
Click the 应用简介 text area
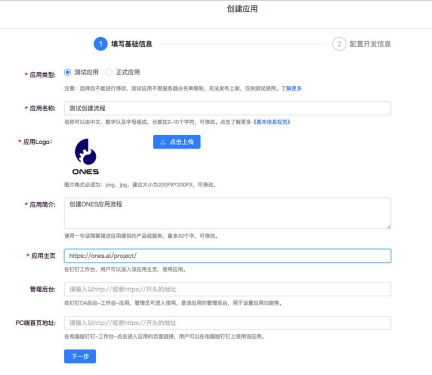pyautogui.click(x=227, y=213)
